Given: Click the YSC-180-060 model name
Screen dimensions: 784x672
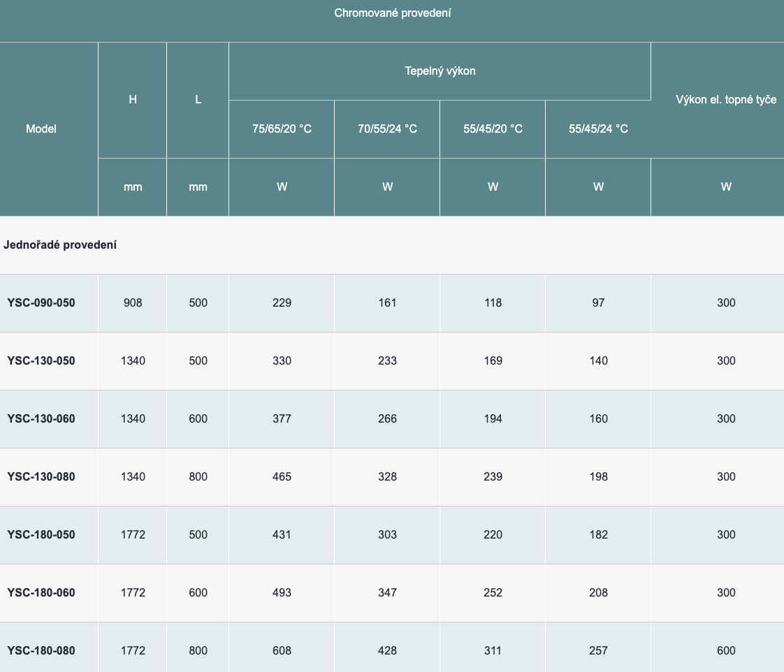Looking at the screenshot, I should pyautogui.click(x=41, y=592).
